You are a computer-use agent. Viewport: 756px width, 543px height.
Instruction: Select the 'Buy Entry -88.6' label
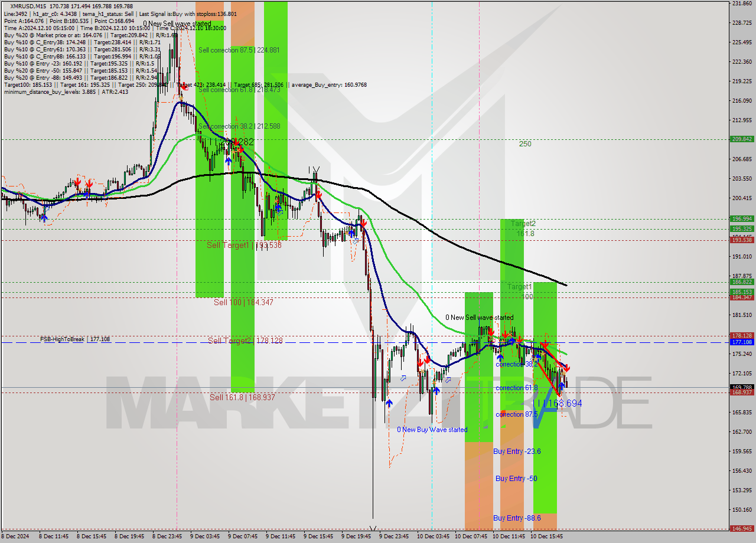[517, 518]
